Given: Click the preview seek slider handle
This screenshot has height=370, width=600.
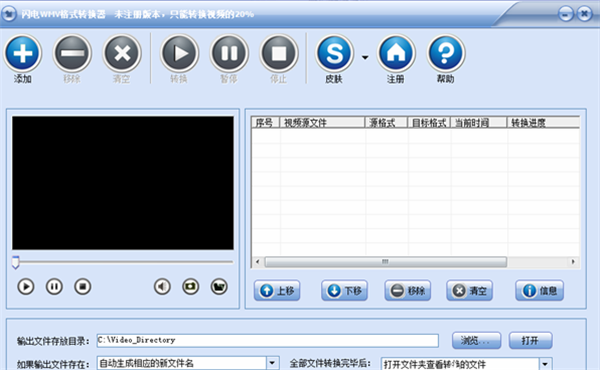Looking at the screenshot, I should pyautogui.click(x=15, y=262).
